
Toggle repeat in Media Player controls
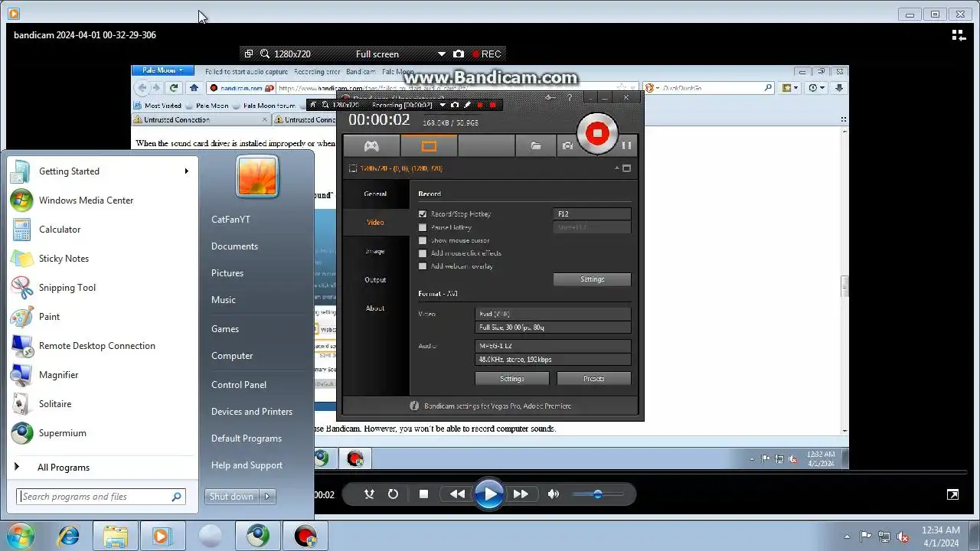click(x=393, y=494)
